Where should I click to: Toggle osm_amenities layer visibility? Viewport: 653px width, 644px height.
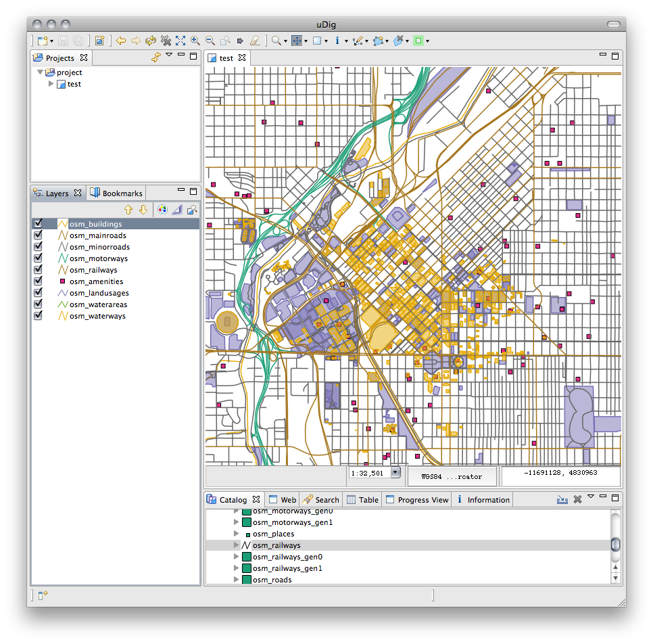click(39, 281)
